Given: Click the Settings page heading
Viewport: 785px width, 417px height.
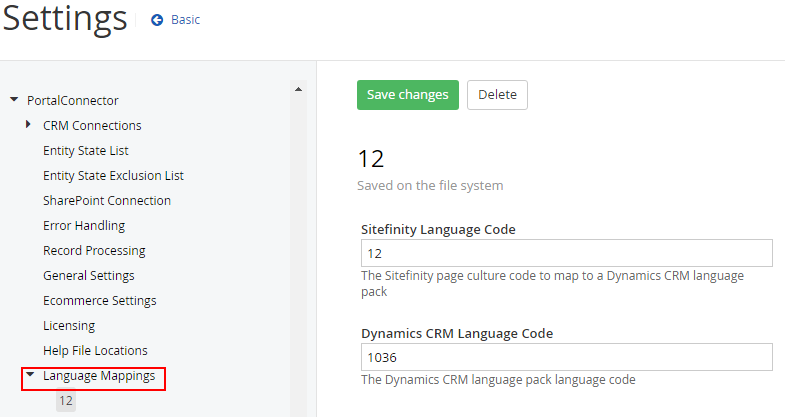Looking at the screenshot, I should click(x=65, y=19).
